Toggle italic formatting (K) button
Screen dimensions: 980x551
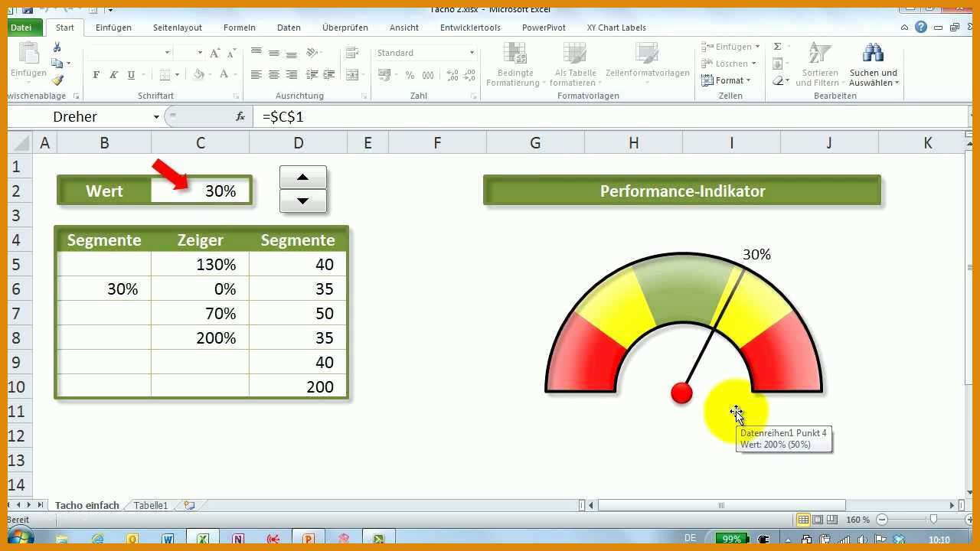113,75
